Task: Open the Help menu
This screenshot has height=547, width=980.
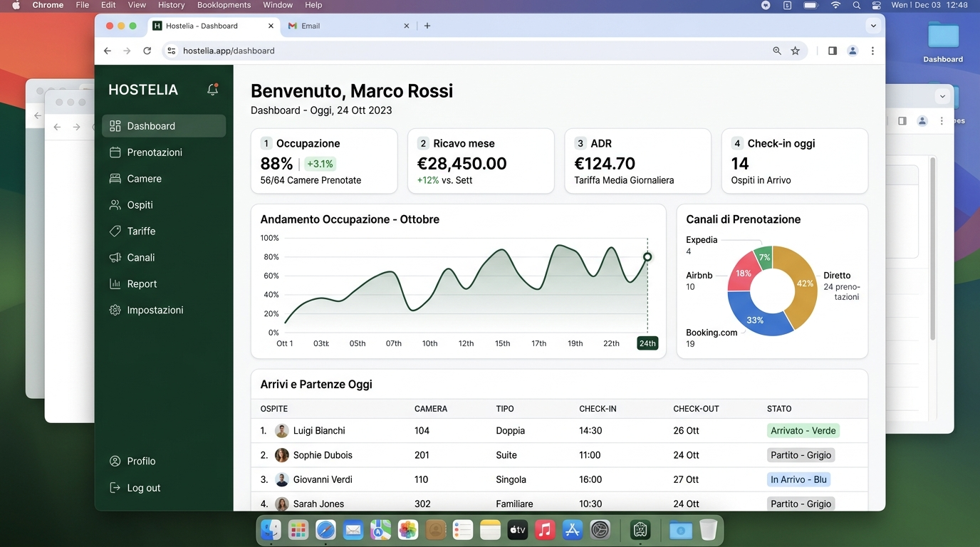Action: pyautogui.click(x=313, y=5)
